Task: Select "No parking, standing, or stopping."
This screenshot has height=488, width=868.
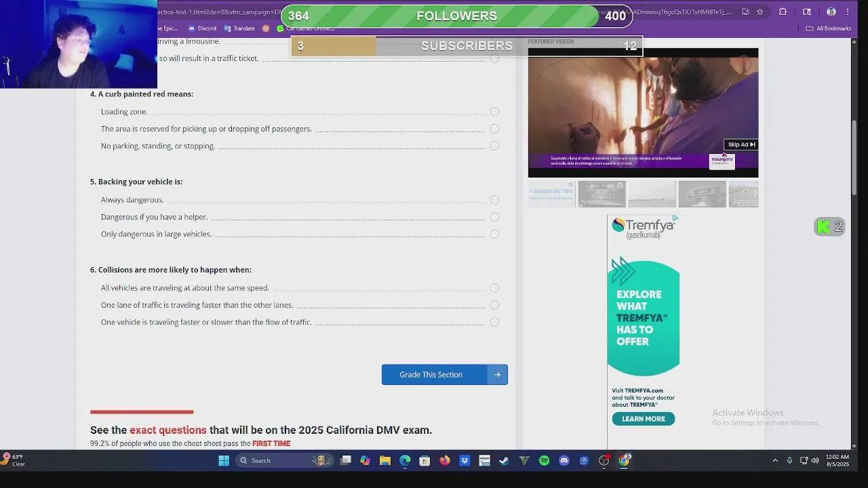Action: click(x=494, y=146)
